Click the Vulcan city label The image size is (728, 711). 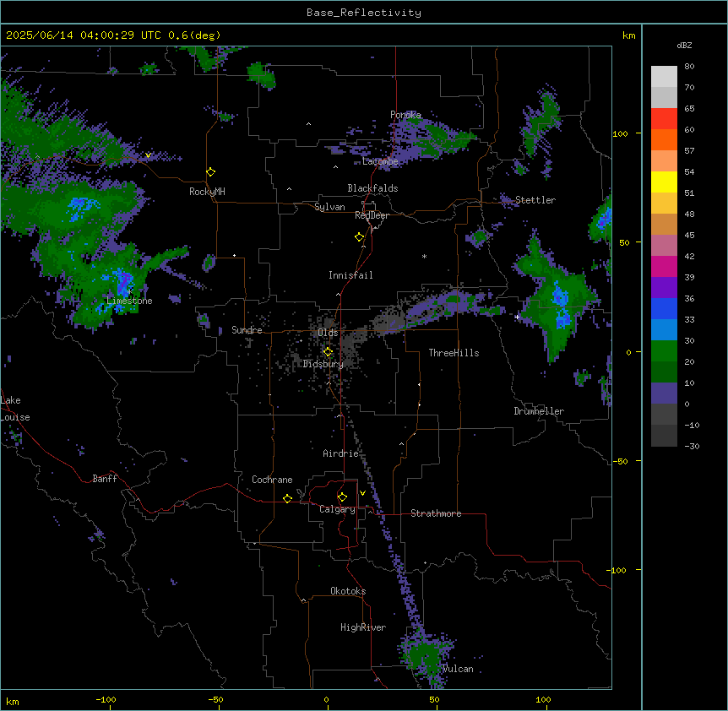coord(459,669)
